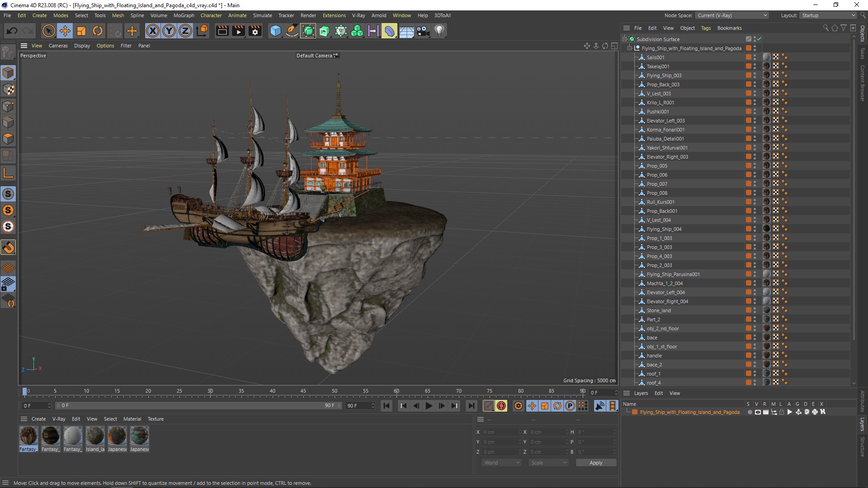868x488 pixels.
Task: Open the MoGraph cloner icon
Action: coord(357,31)
